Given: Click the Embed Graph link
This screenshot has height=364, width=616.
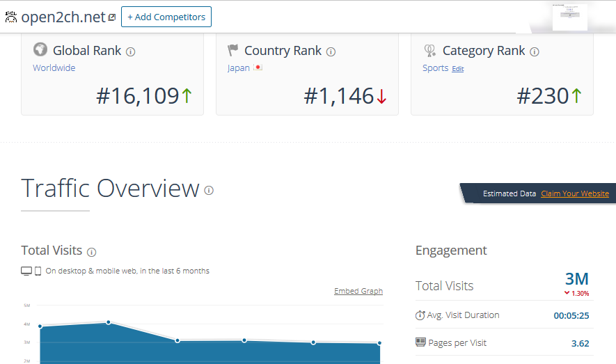Looking at the screenshot, I should (358, 291).
